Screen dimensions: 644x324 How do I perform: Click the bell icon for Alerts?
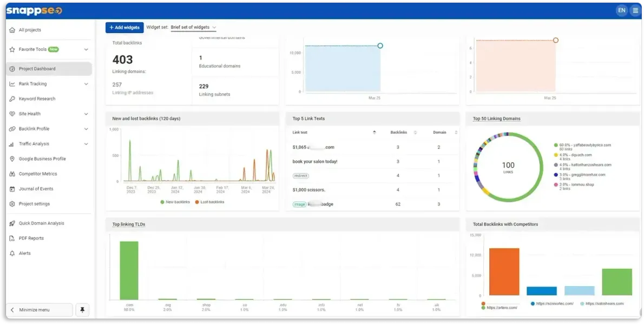(x=12, y=253)
